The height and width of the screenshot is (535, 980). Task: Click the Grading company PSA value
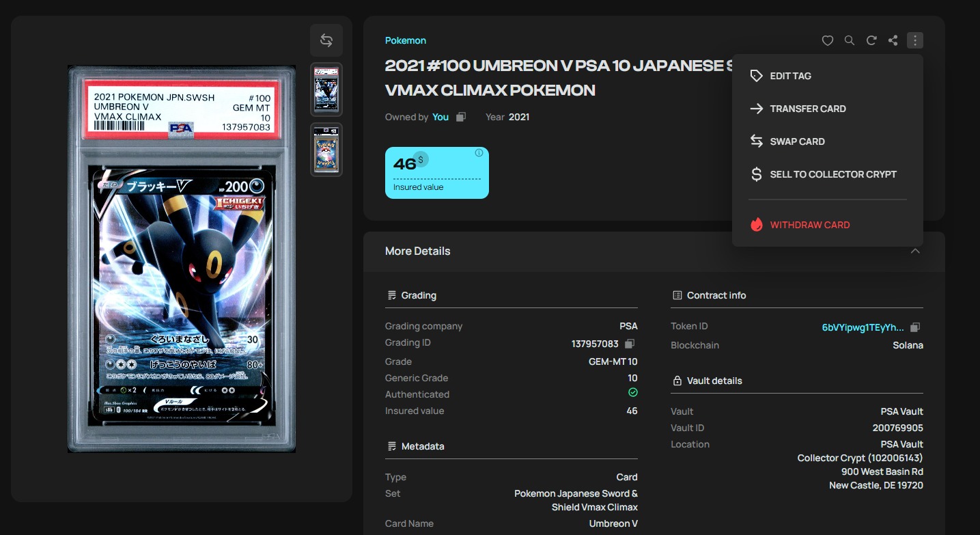click(x=629, y=326)
